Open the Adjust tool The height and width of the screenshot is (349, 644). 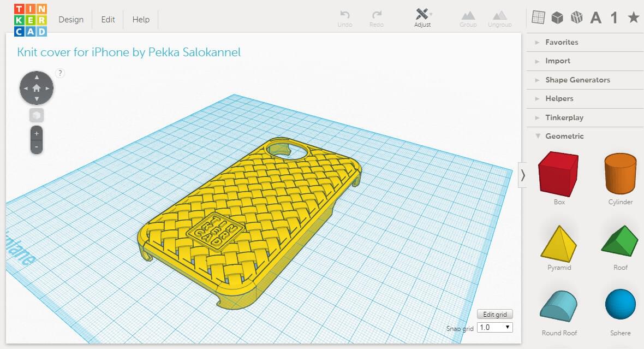[x=422, y=15]
